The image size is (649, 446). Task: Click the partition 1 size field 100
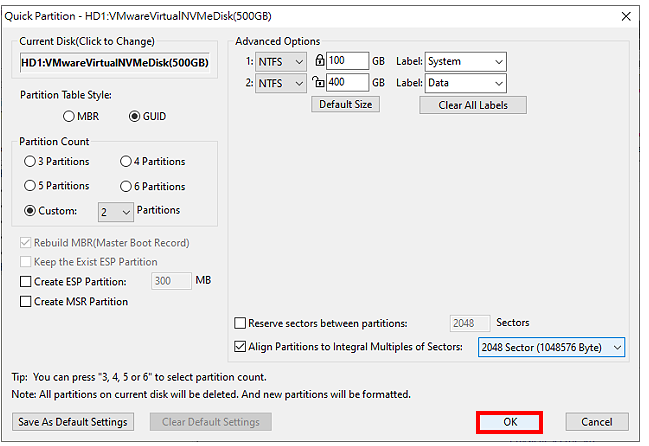point(347,61)
